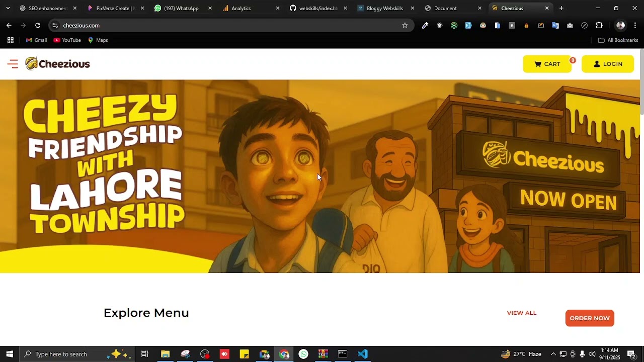The height and width of the screenshot is (362, 644).
Task: Open the notification center
Action: coord(631,354)
